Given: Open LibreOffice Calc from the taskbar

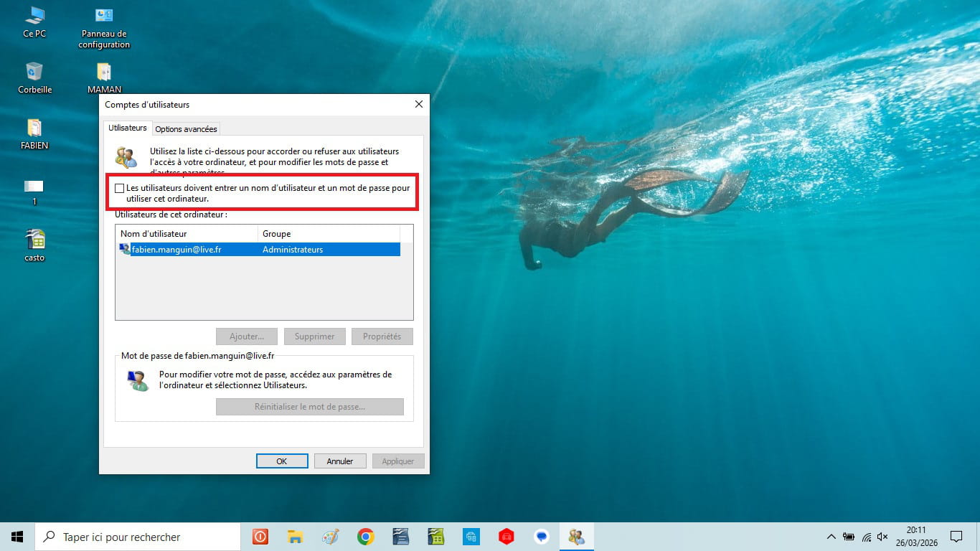Looking at the screenshot, I should click(435, 537).
